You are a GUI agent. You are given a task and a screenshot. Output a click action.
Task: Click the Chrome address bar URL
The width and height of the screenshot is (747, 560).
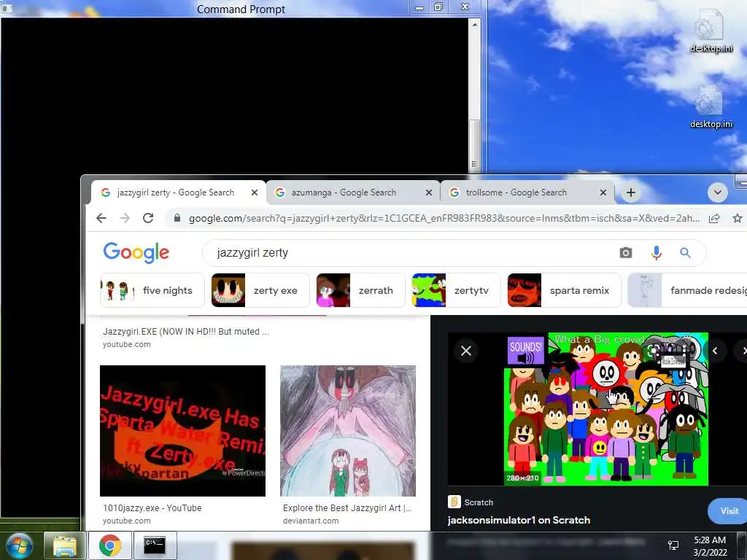coord(444,218)
